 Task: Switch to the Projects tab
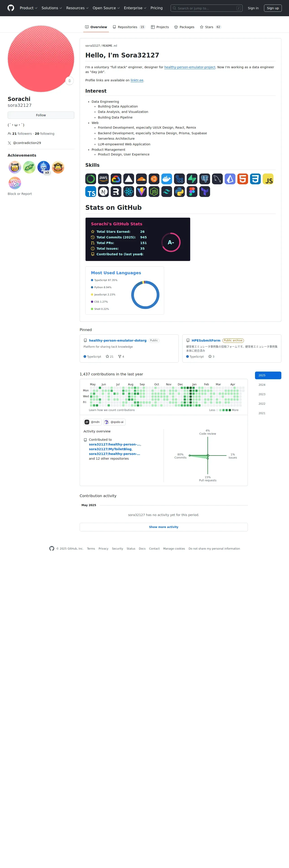(x=160, y=27)
